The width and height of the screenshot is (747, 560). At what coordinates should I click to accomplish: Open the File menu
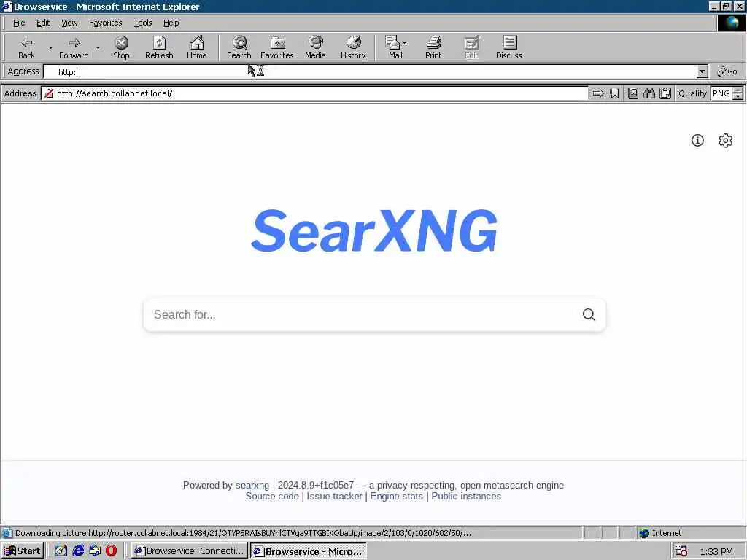(19, 23)
